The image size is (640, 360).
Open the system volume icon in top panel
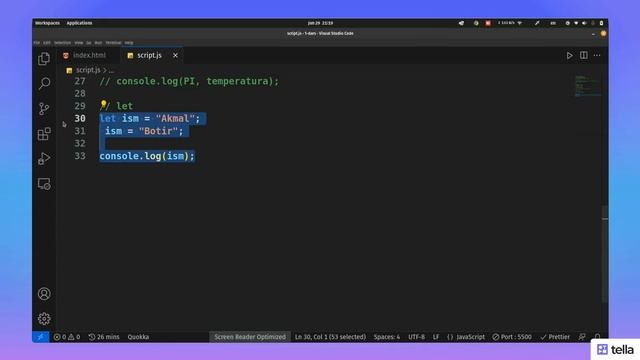click(584, 23)
